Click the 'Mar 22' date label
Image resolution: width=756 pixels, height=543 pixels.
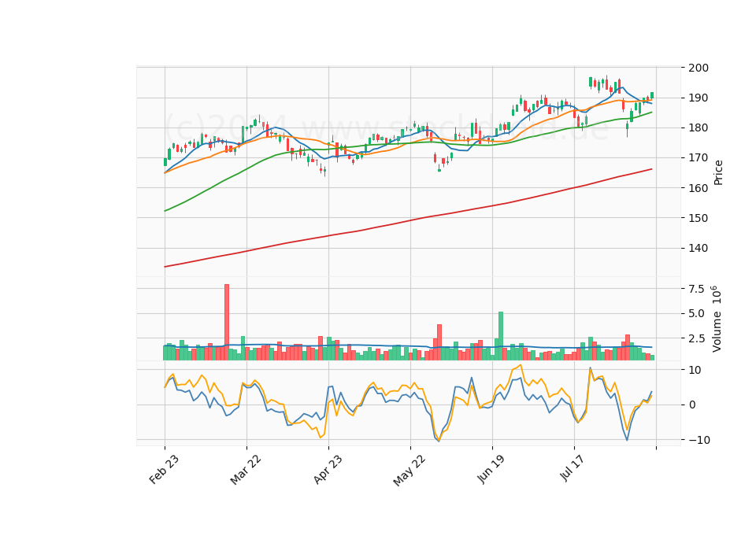tap(246, 470)
